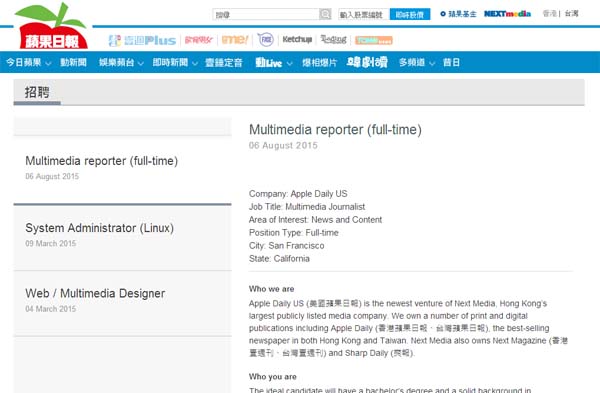Open the round FACE brand logo

[266, 39]
